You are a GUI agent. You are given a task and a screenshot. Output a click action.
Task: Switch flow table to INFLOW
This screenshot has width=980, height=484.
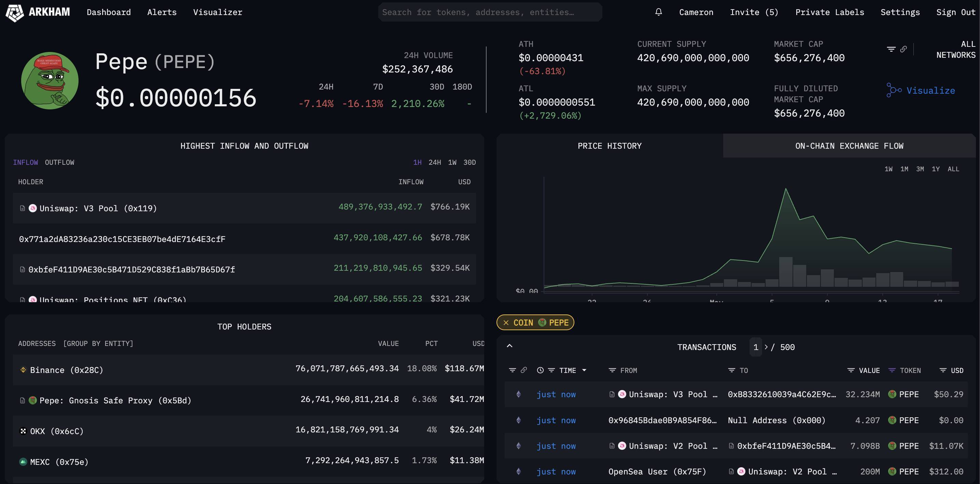[26, 162]
